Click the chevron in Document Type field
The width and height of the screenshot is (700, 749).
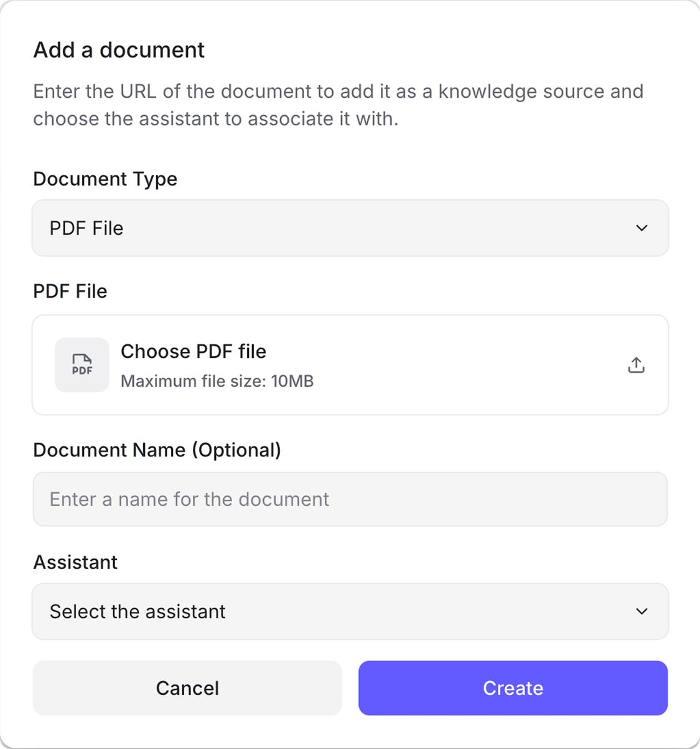[x=642, y=228]
